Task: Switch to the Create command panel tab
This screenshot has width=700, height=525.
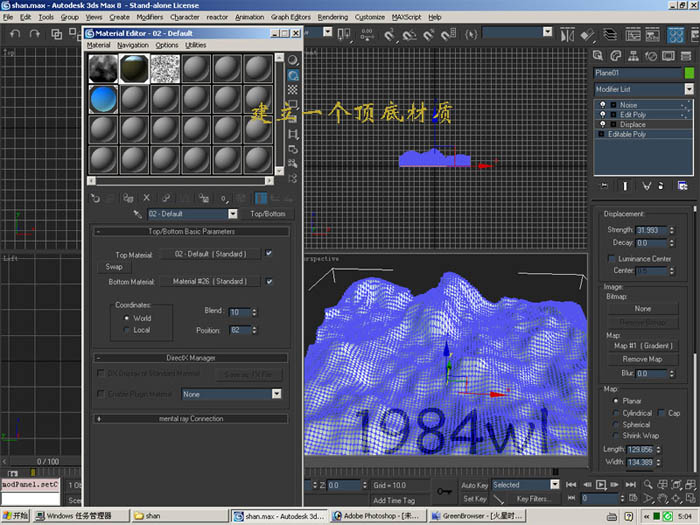Action: pyautogui.click(x=598, y=56)
